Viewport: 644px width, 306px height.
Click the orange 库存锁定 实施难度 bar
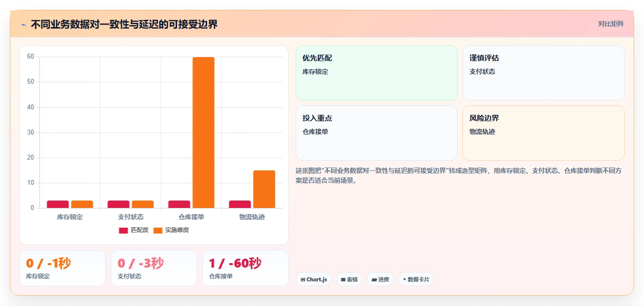[x=82, y=204]
